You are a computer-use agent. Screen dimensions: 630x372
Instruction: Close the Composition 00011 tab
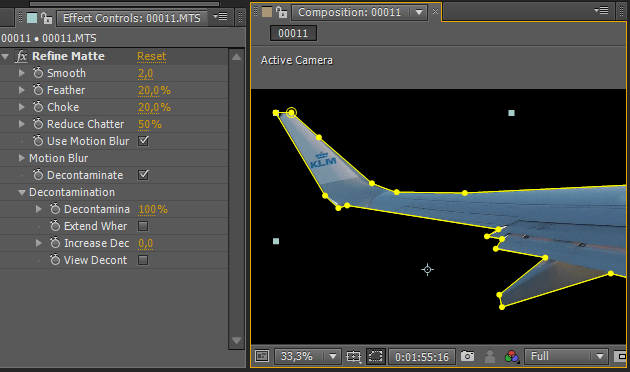[x=435, y=12]
